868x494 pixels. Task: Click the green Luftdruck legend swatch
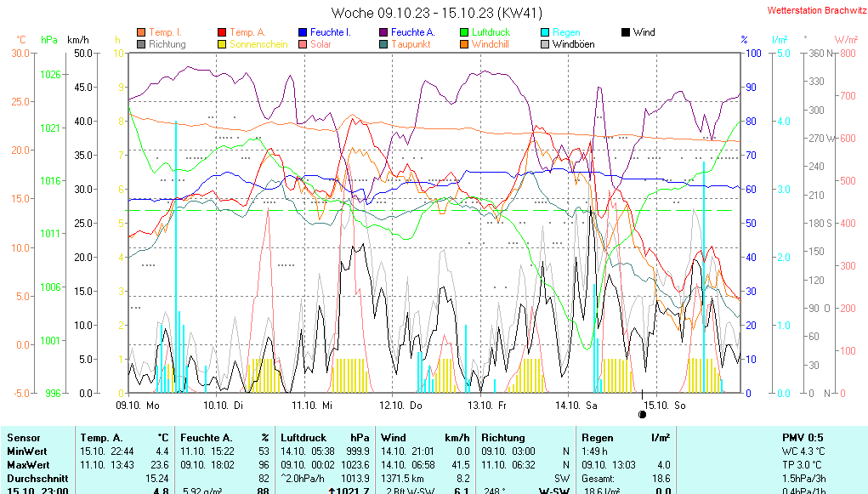464,32
